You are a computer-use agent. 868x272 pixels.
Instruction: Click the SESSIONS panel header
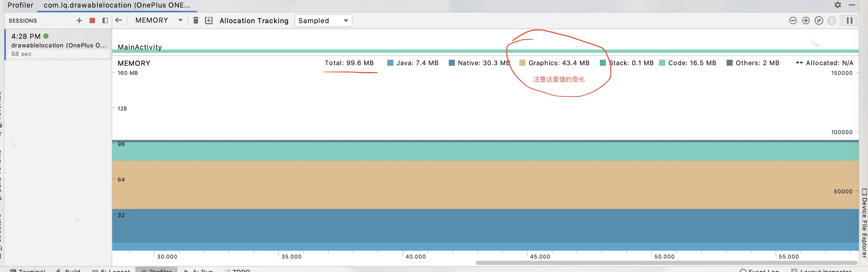23,20
